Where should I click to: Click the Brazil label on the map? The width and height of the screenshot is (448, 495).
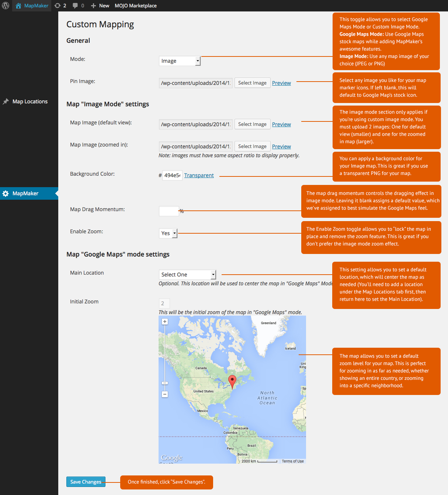pyautogui.click(x=252, y=446)
